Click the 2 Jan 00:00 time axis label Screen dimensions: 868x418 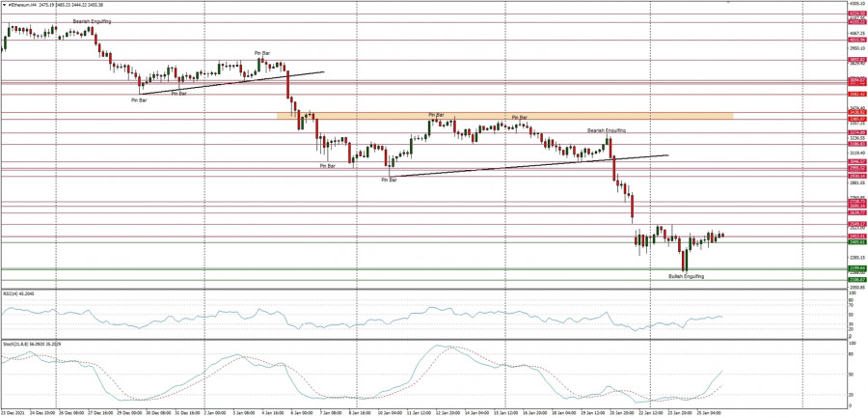216,413
